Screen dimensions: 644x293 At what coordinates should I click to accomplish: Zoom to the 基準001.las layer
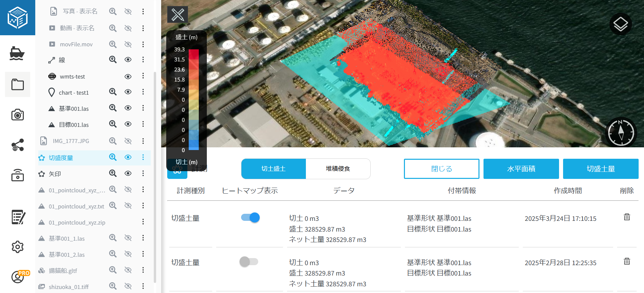click(113, 108)
